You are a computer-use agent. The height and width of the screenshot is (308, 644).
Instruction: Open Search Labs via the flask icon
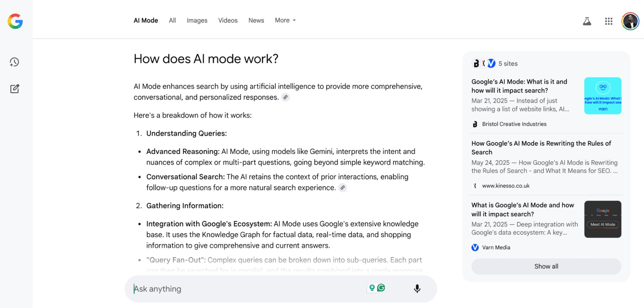[x=587, y=21]
